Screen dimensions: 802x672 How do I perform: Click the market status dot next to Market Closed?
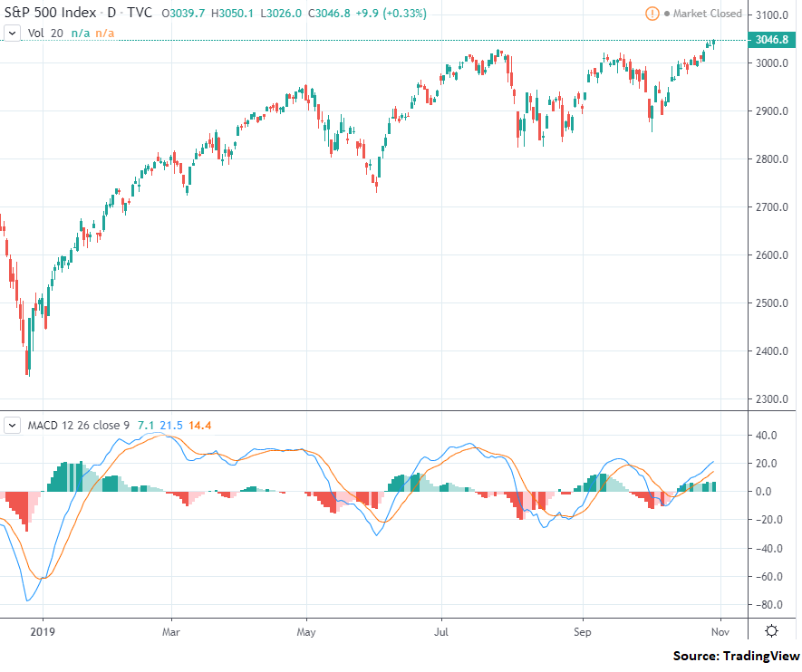tap(665, 14)
